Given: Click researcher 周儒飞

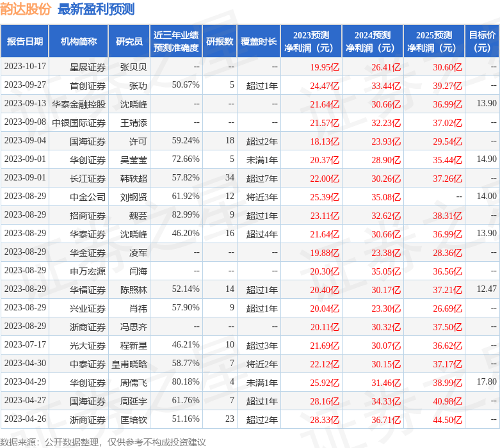Looking at the screenshot, I should pos(134,383).
